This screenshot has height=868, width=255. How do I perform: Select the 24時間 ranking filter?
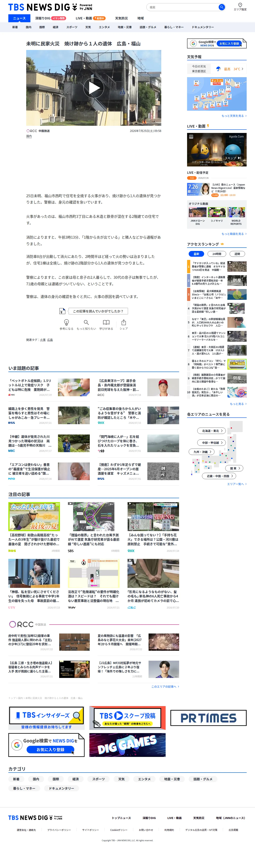(x=217, y=254)
